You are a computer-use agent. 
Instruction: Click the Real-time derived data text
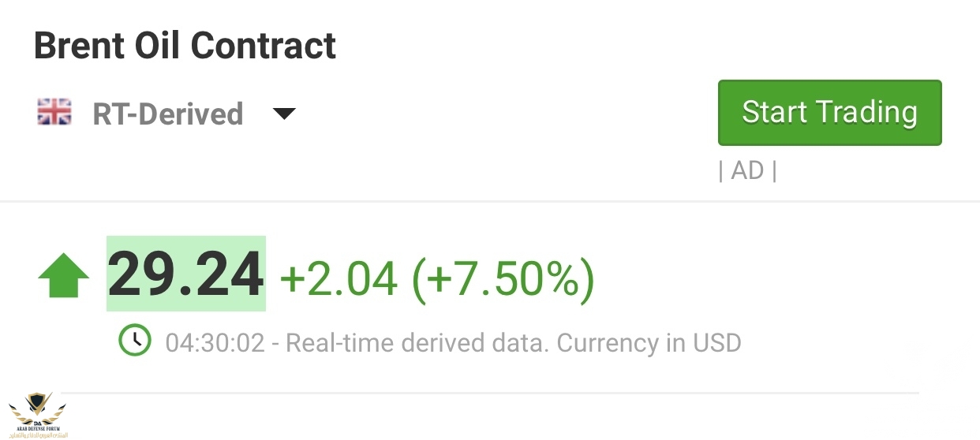click(417, 343)
